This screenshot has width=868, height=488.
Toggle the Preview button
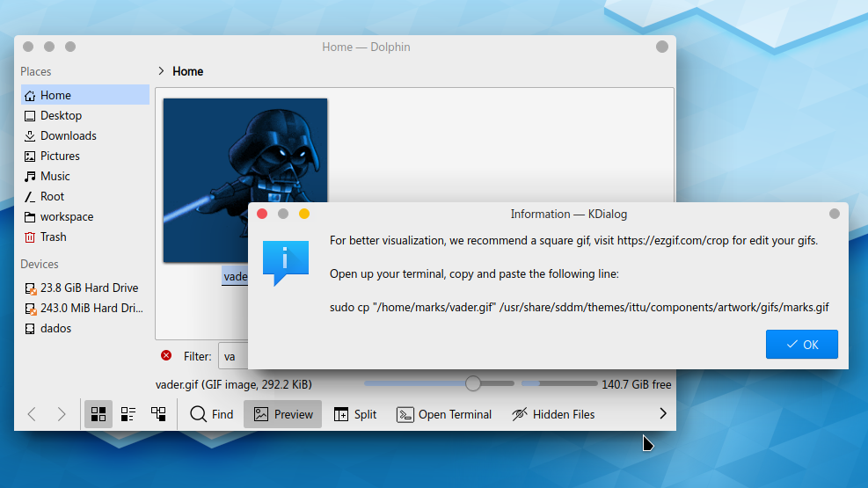283,414
